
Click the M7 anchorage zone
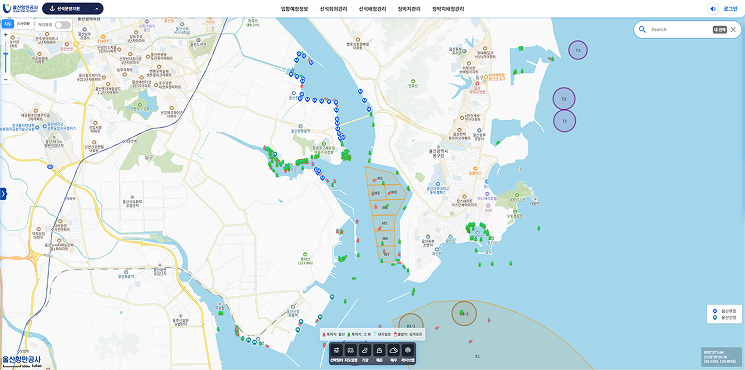[386, 254]
